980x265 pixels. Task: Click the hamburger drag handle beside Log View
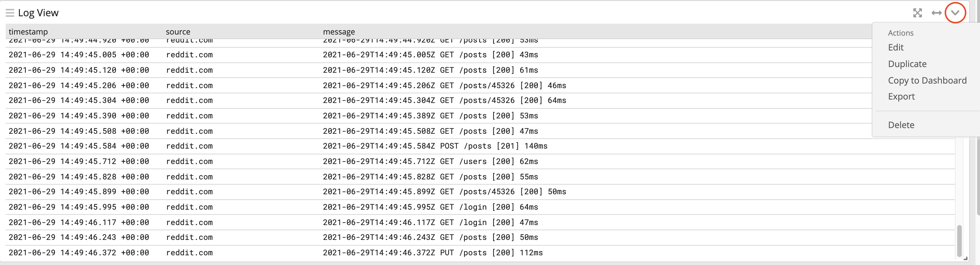tap(10, 13)
